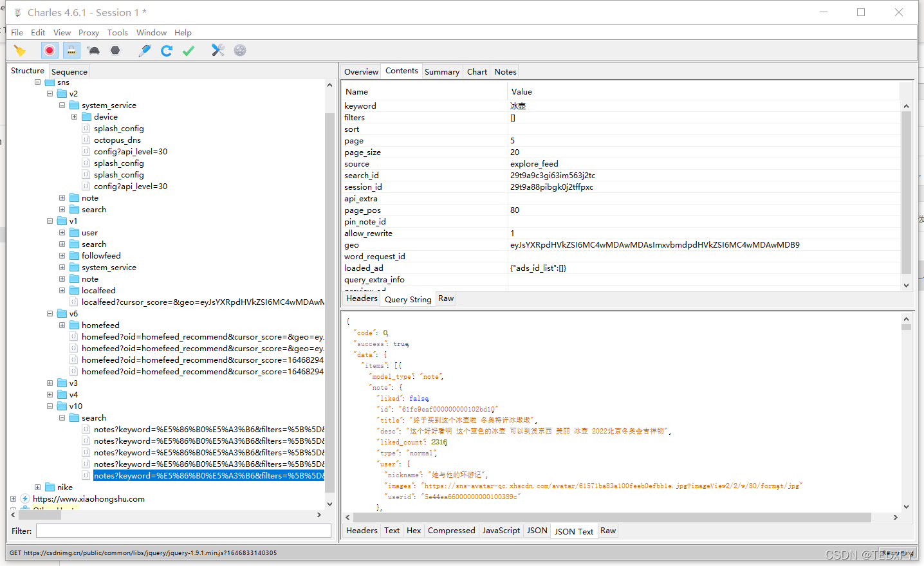924x566 pixels.
Task: Select the Query String request tab
Action: [x=408, y=299]
